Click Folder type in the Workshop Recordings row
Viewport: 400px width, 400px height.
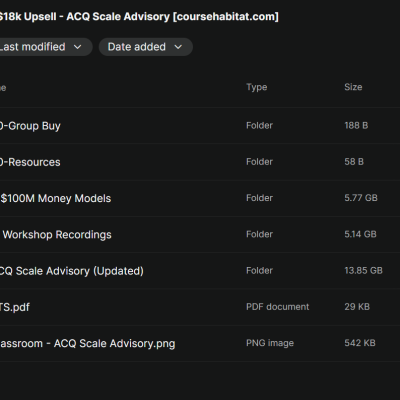point(259,234)
